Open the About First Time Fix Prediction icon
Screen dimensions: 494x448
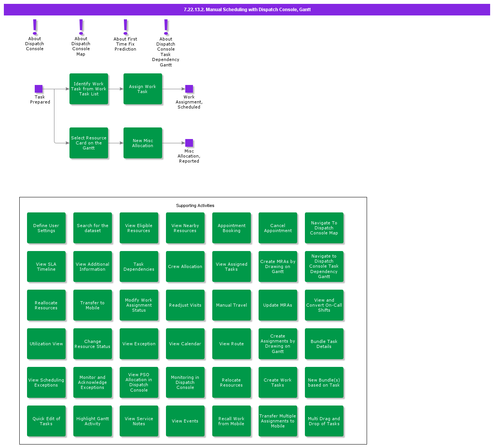tap(125, 27)
